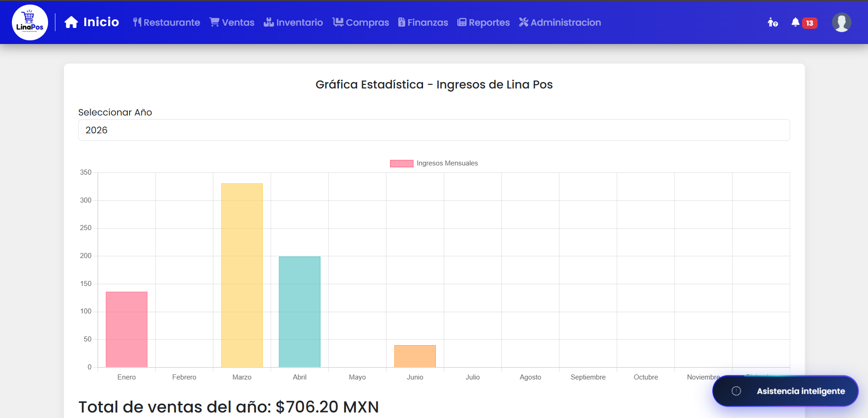Click the Octubre axis label
868x418 pixels.
point(646,377)
